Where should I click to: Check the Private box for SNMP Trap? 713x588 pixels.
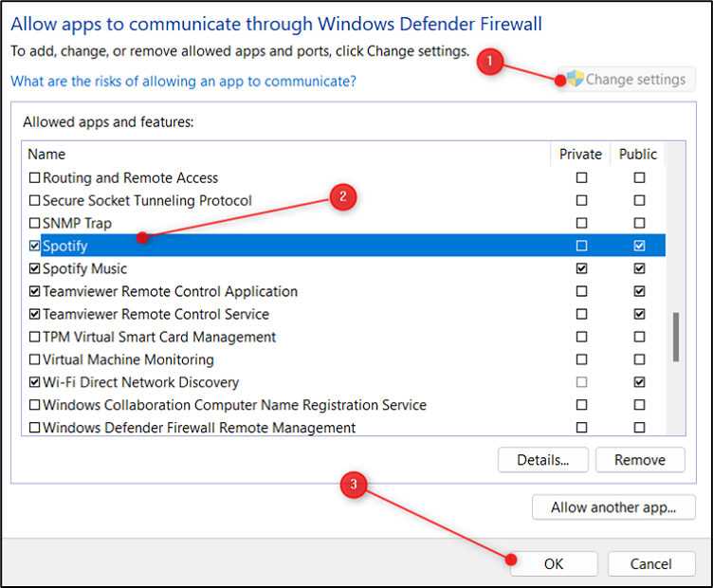point(581,223)
